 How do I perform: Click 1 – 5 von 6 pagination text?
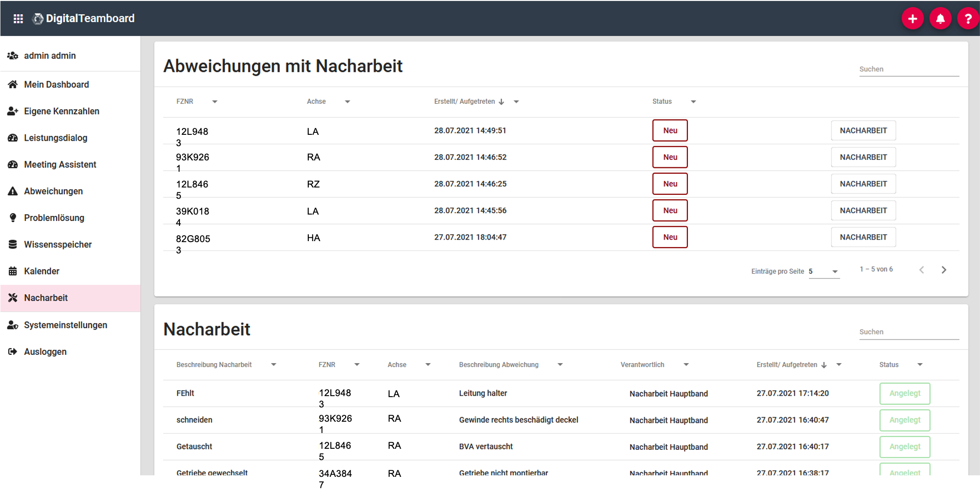click(876, 269)
